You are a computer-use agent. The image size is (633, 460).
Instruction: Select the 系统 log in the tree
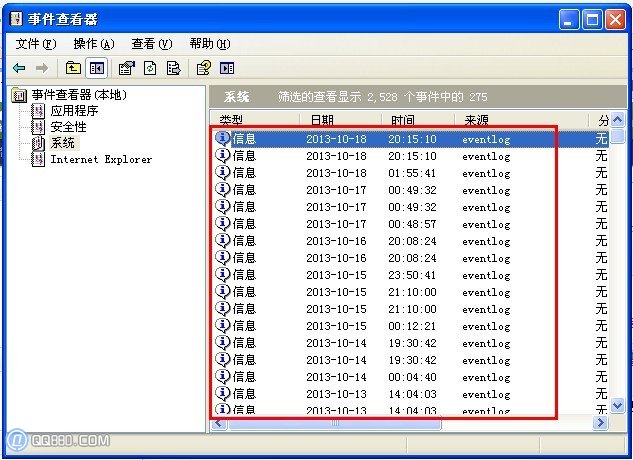(x=63, y=143)
